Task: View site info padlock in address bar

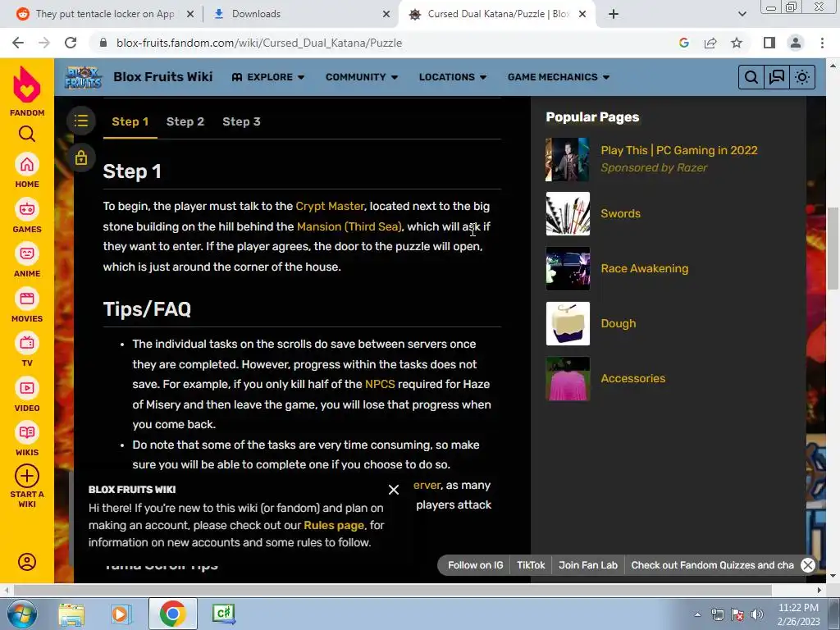Action: (x=103, y=43)
